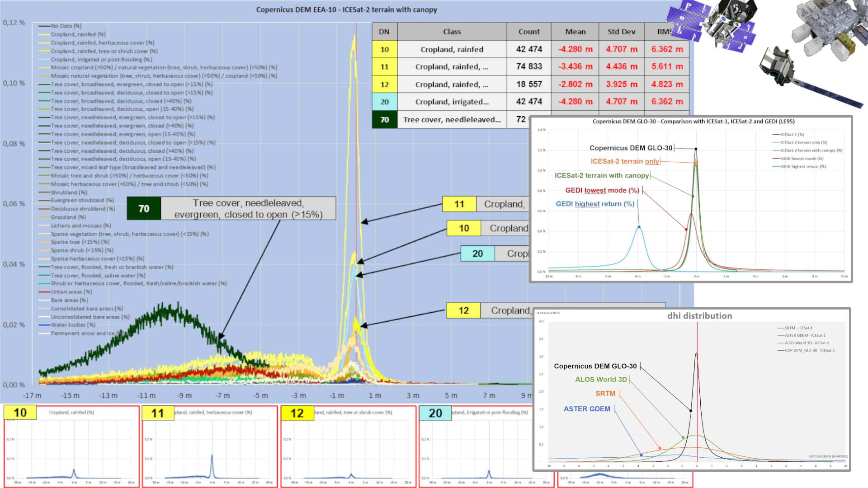The width and height of the screenshot is (868, 488).
Task: Select 'COP-DEM_GLO-30 - ICESat-1' legend entry in dhi chart
Action: tap(806, 350)
